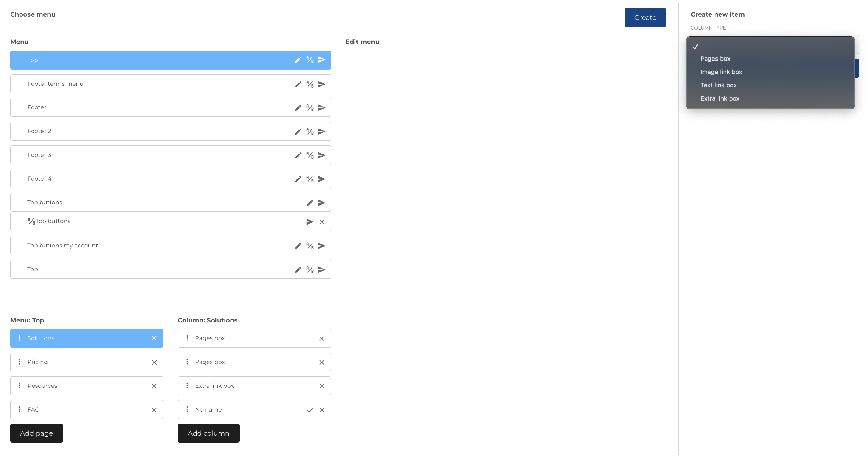The height and width of the screenshot is (466, 868).
Task: Click the Add column button
Action: [x=208, y=433]
